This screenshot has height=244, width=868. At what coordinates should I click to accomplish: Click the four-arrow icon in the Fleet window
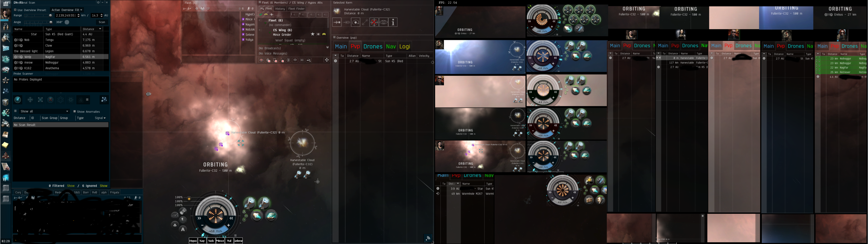(x=327, y=60)
